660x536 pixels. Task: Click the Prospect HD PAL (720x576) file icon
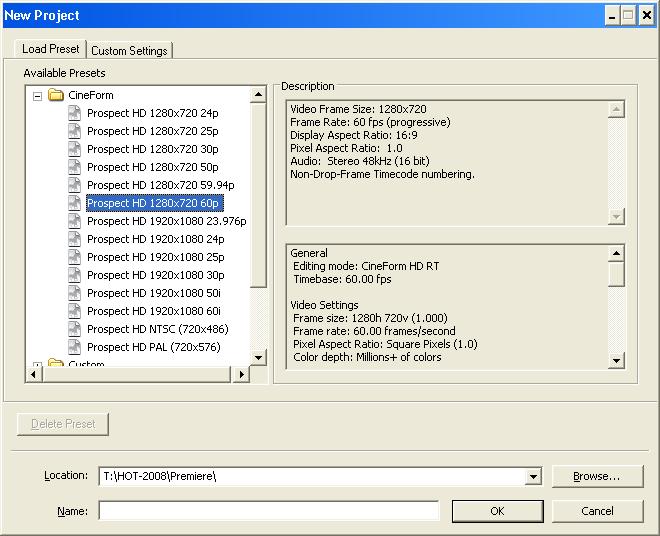point(75,347)
